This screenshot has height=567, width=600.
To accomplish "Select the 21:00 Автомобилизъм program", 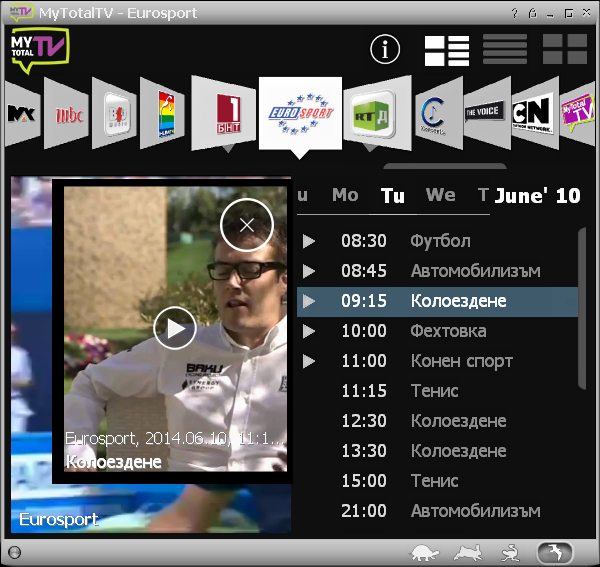I will tap(437, 511).
